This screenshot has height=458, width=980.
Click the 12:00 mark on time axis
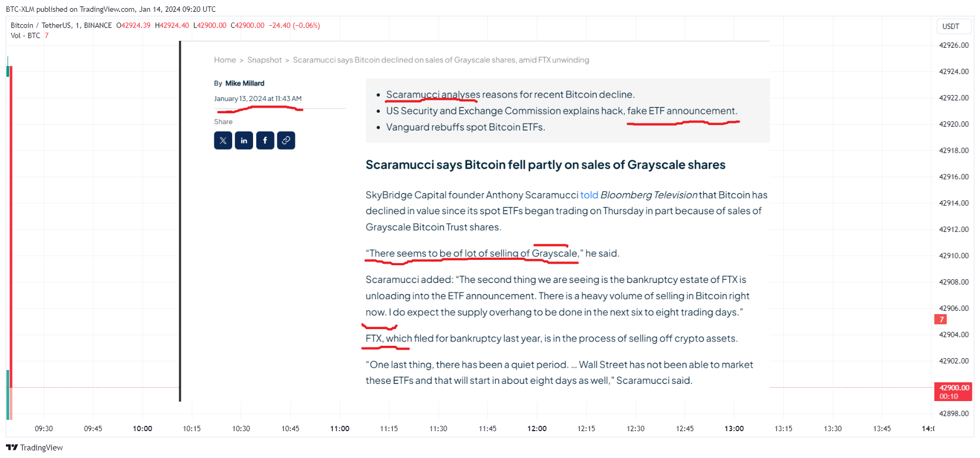(537, 428)
